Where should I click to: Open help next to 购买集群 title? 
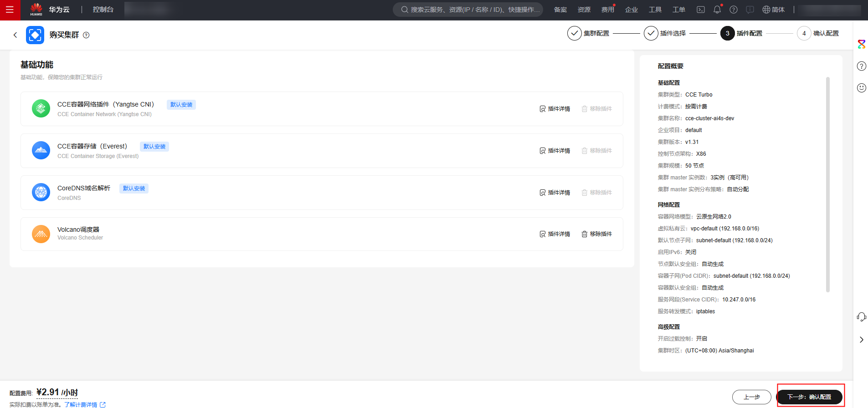point(86,35)
